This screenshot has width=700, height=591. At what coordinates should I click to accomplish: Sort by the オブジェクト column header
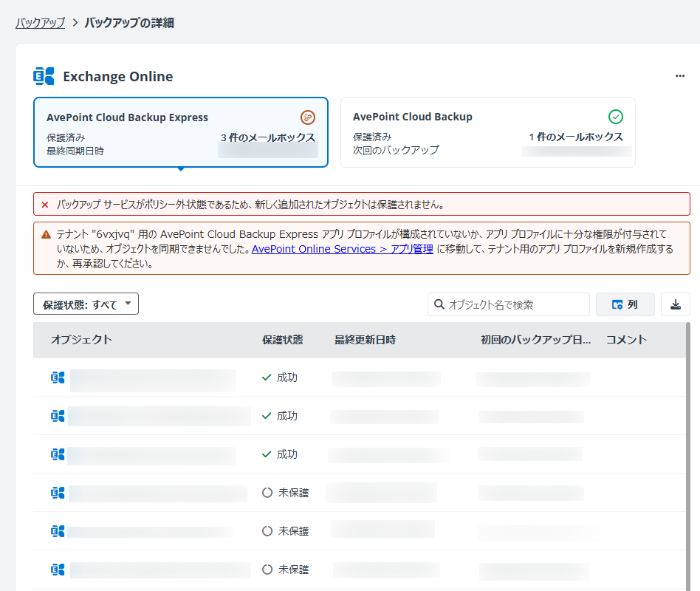[81, 340]
